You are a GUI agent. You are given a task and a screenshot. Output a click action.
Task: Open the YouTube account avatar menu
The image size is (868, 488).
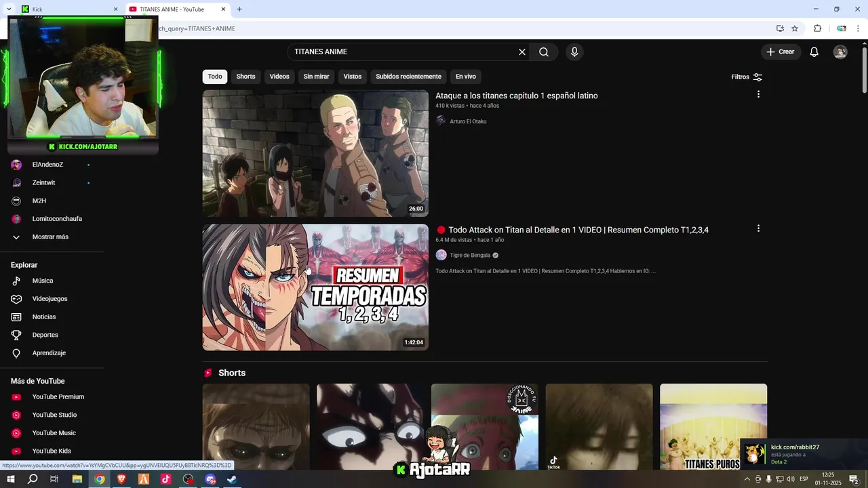coord(840,52)
